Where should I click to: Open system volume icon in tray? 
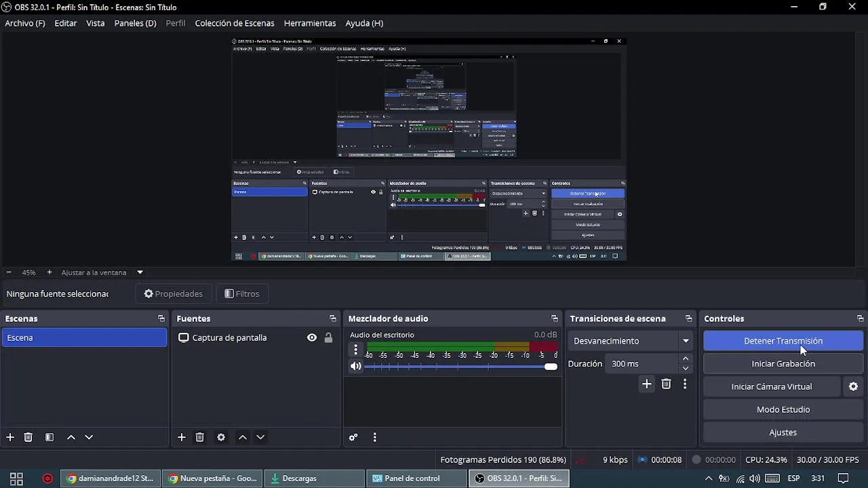pyautogui.click(x=755, y=479)
